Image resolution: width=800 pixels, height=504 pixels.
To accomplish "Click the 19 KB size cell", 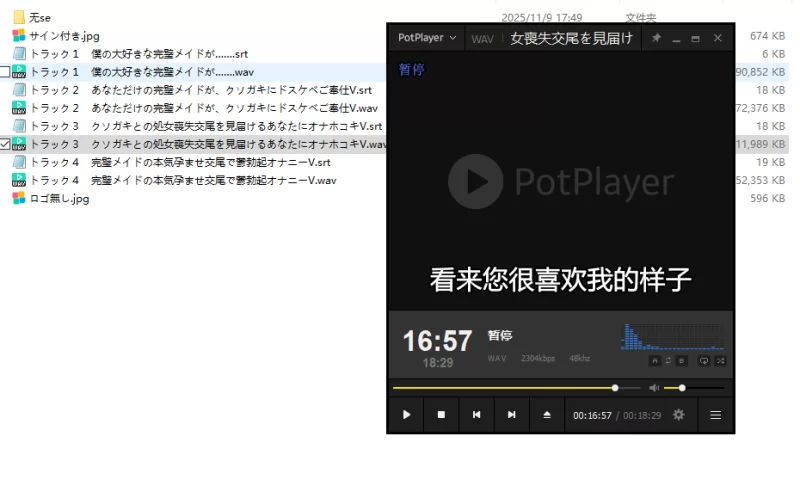I will [770, 162].
